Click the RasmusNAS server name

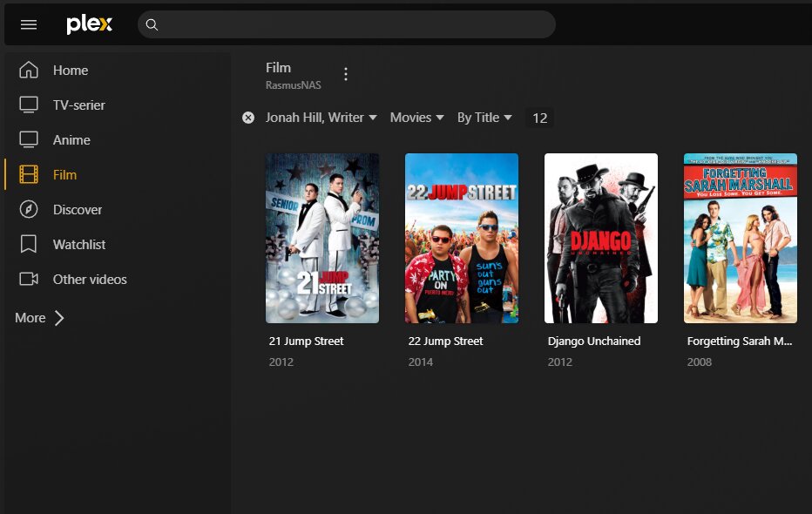click(293, 85)
